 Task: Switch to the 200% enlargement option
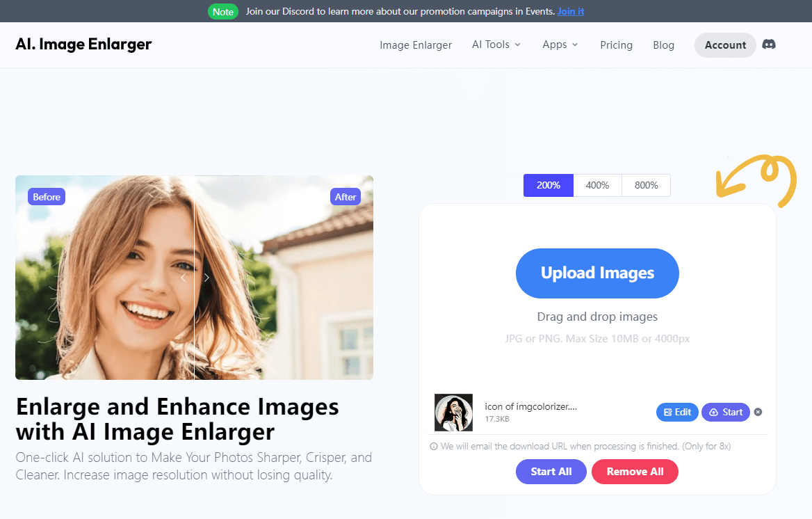[548, 185]
